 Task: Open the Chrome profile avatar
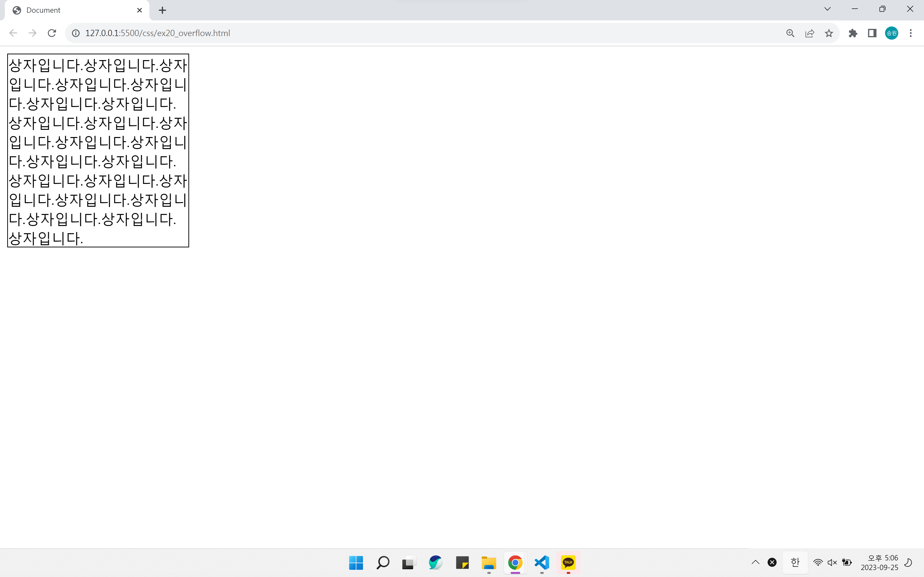click(x=891, y=33)
